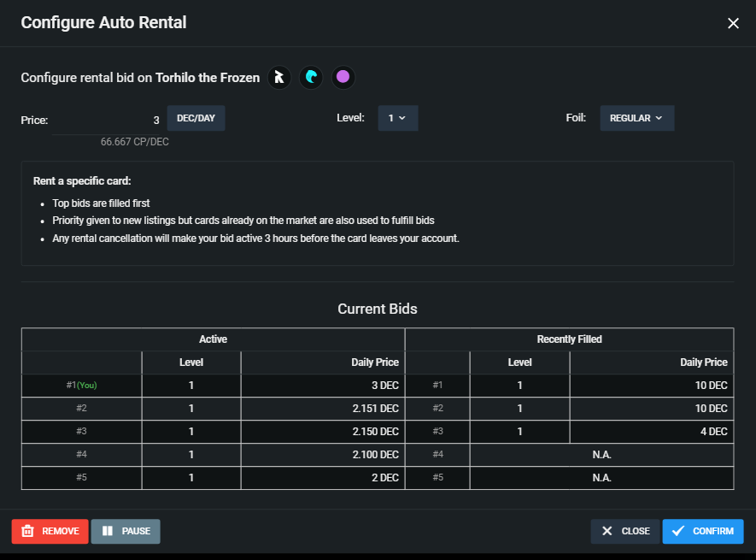The image size is (756, 560).
Task: Open the Level dropdown
Action: [398, 118]
